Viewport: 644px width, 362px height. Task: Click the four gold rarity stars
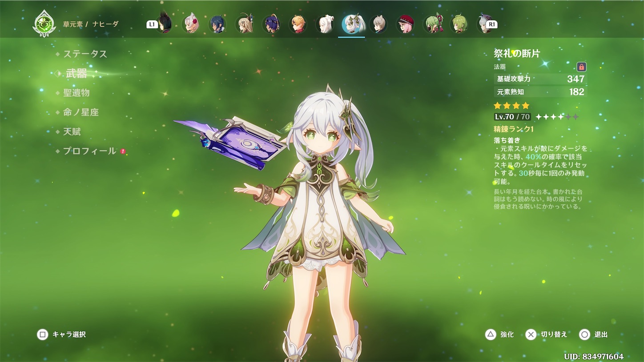512,106
